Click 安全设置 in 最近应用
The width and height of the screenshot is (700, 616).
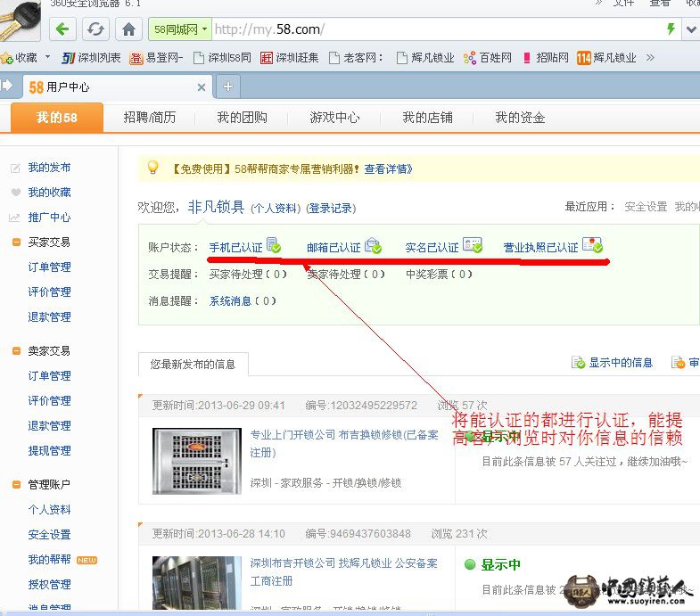pos(646,207)
